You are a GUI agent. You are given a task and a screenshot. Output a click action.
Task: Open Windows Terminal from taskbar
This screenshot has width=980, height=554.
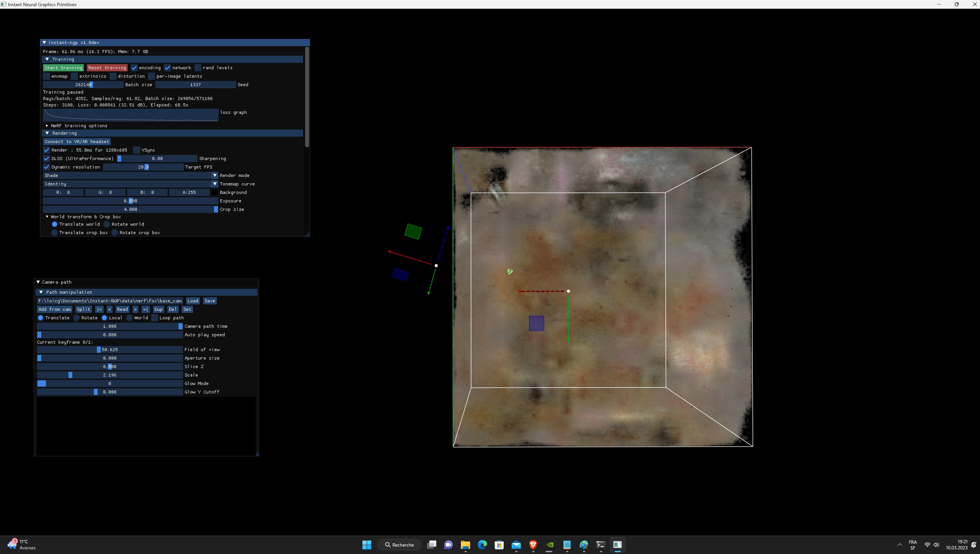[x=601, y=545]
